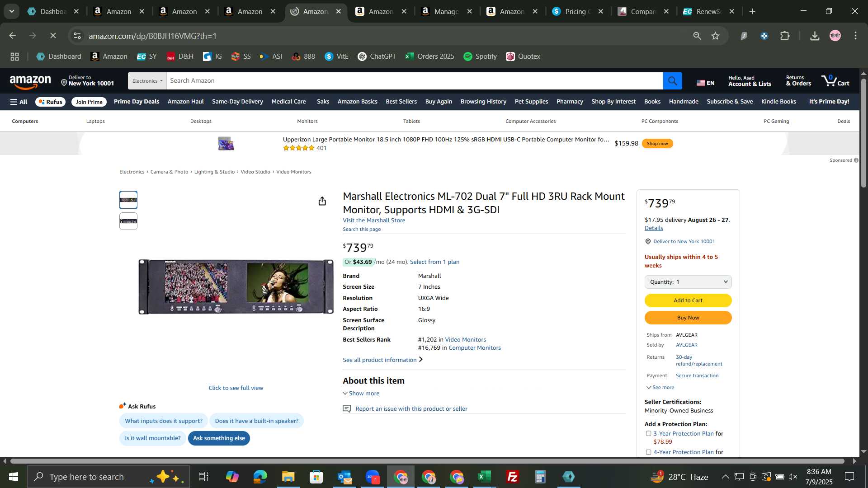This screenshot has height=488, width=868.
Task: Click the main product image
Action: tap(236, 286)
